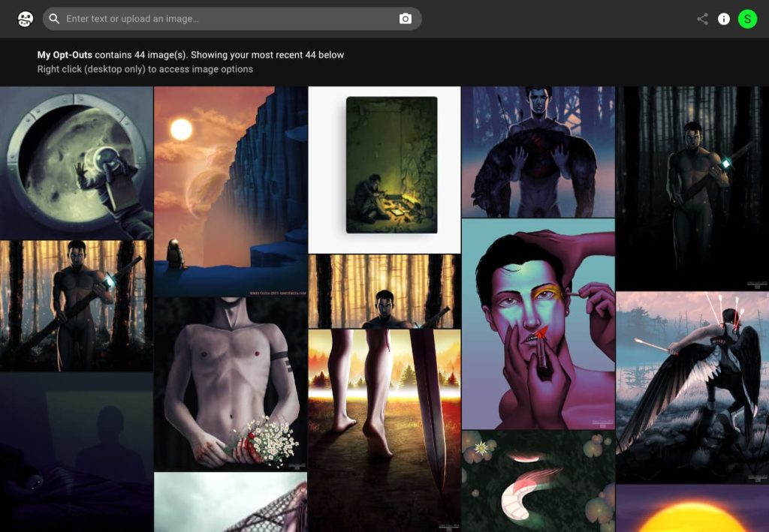Select astronaut at porthole moon thumbnail
769x532 pixels.
77,163
